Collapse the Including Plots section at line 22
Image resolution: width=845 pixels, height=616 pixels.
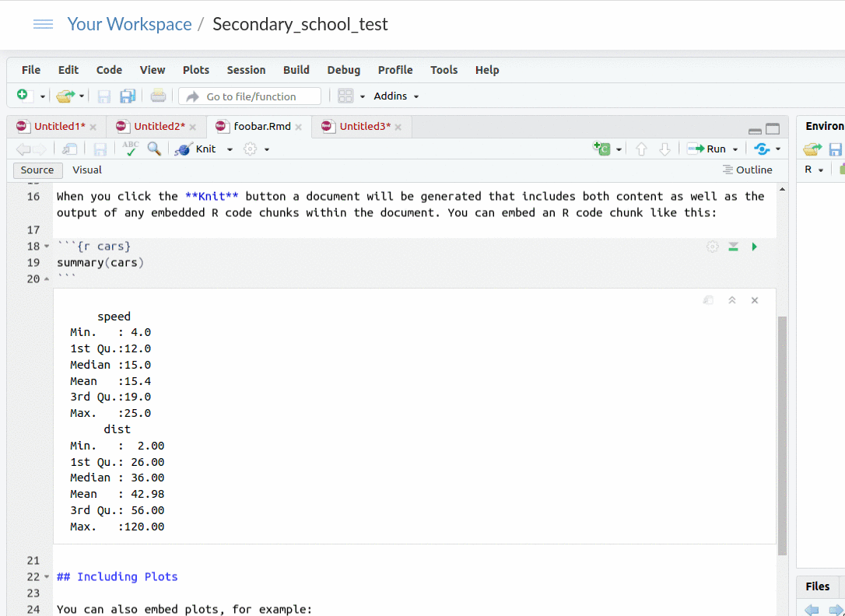coord(47,577)
